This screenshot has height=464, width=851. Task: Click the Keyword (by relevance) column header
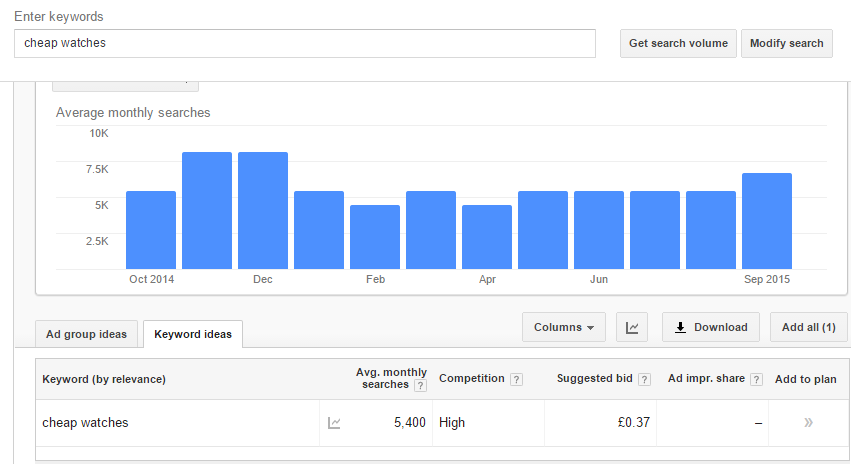pos(104,379)
